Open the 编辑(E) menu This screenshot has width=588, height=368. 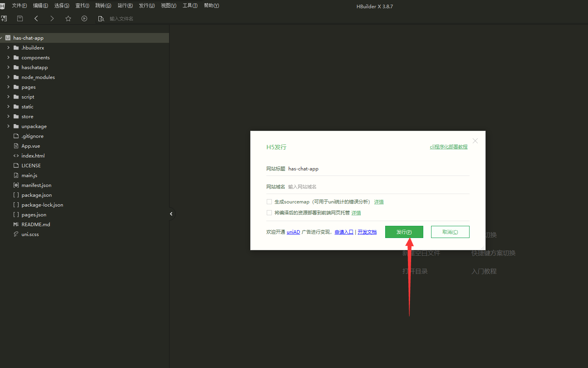click(x=40, y=5)
